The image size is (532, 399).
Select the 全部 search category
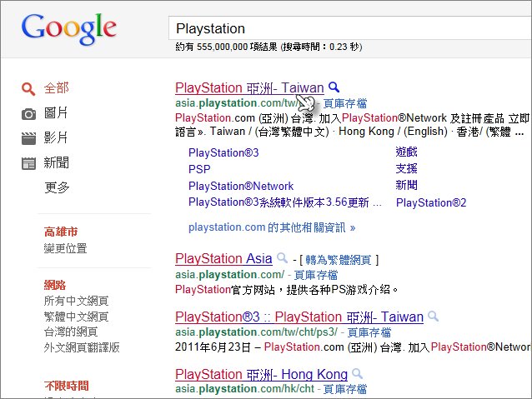pyautogui.click(x=57, y=88)
